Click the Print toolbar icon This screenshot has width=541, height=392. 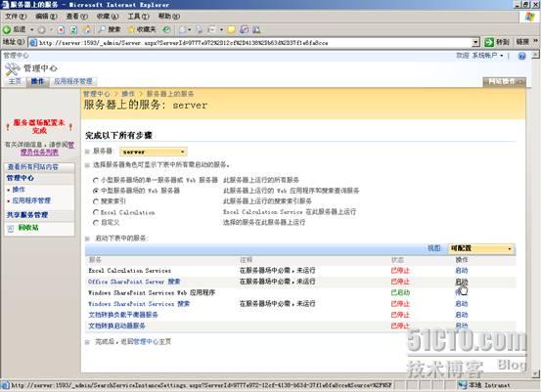200,30
